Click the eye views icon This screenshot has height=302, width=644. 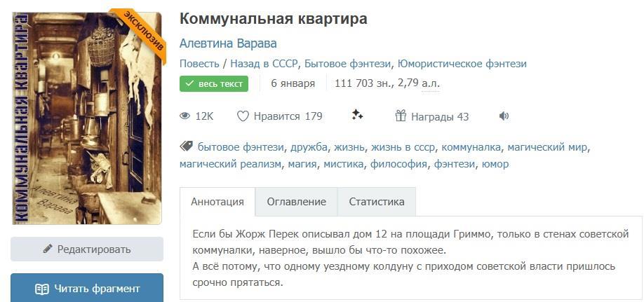185,116
